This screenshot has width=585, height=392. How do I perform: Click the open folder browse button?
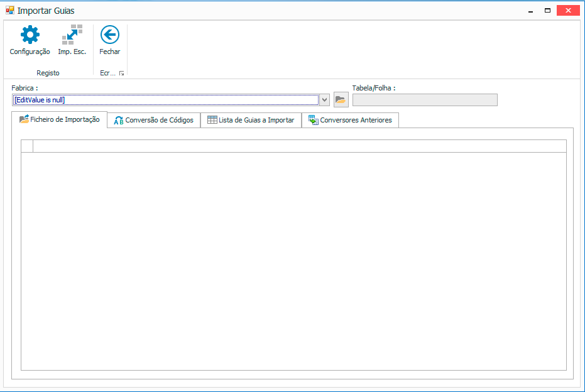click(x=341, y=100)
